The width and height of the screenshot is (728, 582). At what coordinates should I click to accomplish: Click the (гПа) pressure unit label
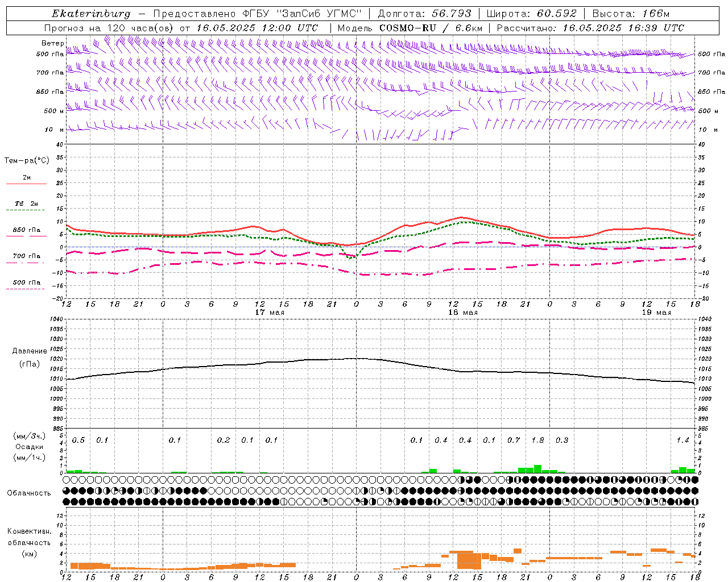click(x=30, y=364)
